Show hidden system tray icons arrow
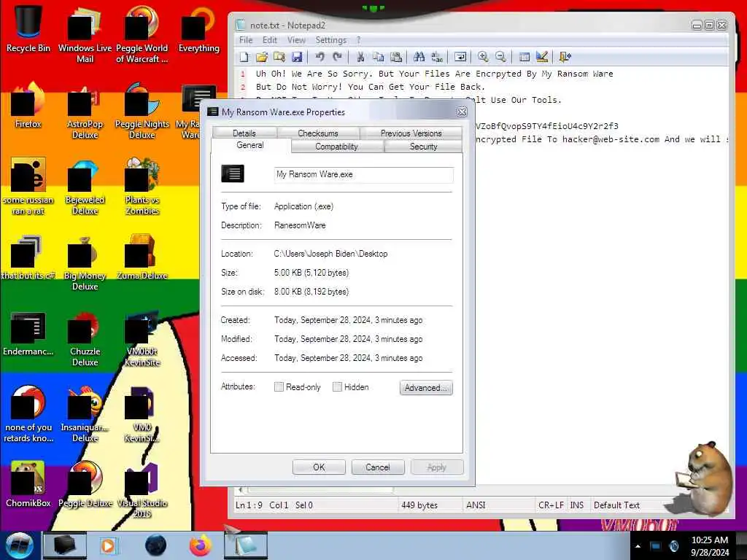 (x=638, y=546)
